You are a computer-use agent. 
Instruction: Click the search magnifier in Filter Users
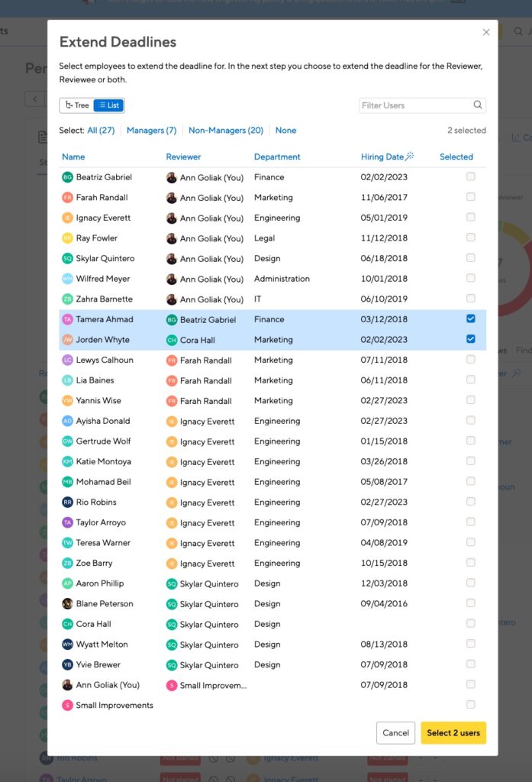point(477,105)
